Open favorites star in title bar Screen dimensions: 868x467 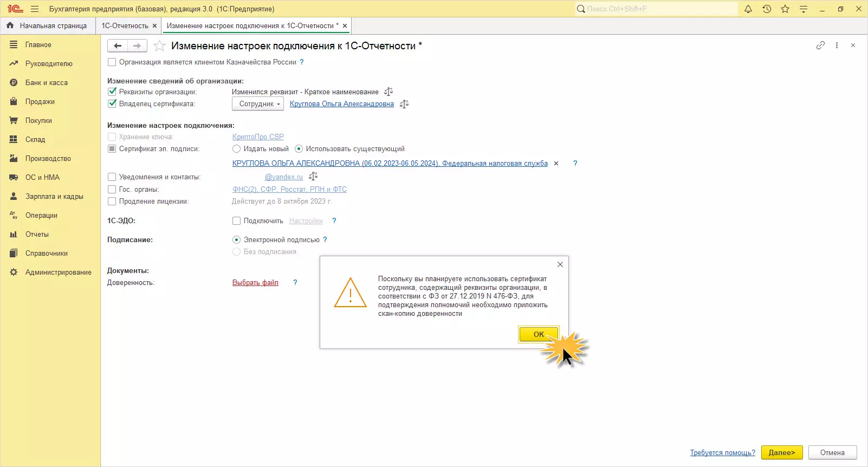[785, 9]
